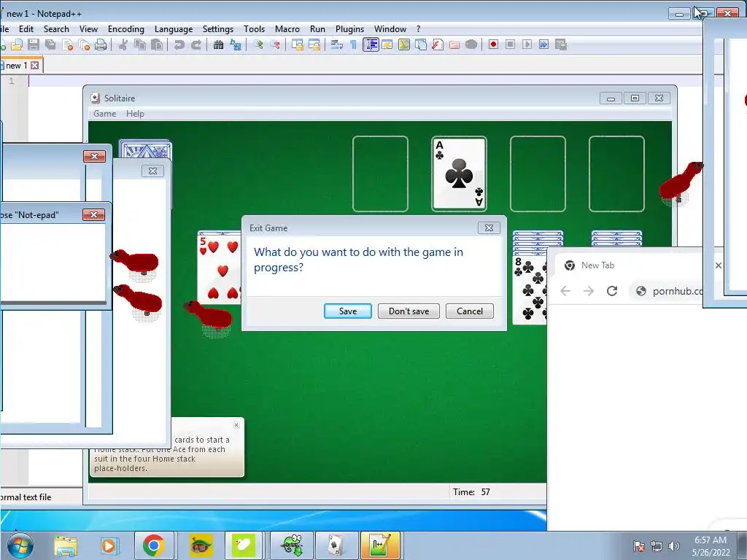Click the Action Center flag tray icon
This screenshot has width=747, height=560.
pos(639,546)
